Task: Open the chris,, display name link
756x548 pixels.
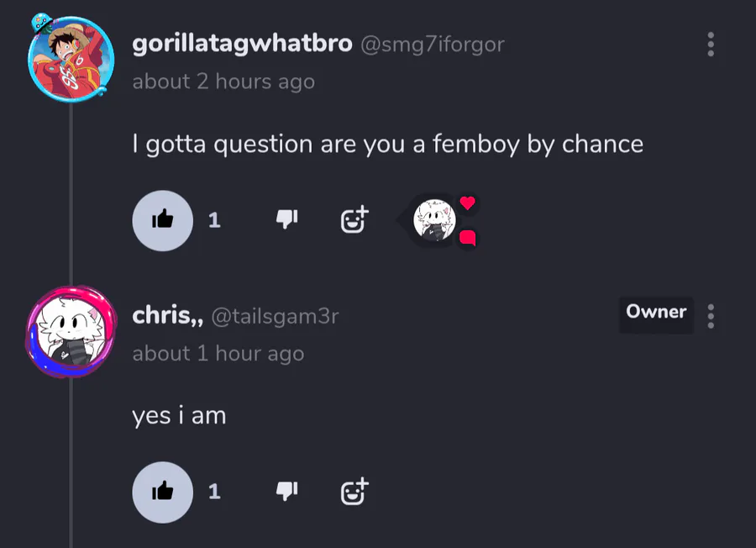Action: (x=168, y=316)
